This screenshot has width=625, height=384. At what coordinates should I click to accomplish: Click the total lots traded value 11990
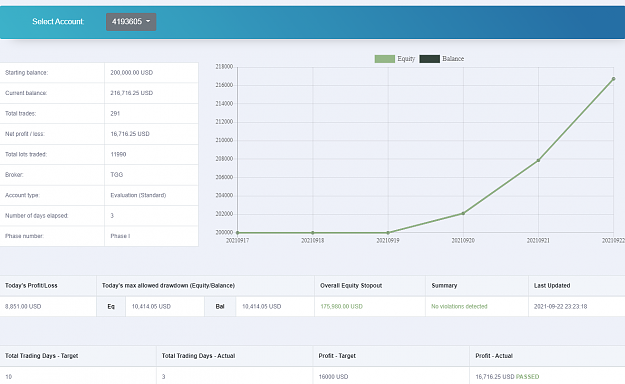[x=118, y=154]
